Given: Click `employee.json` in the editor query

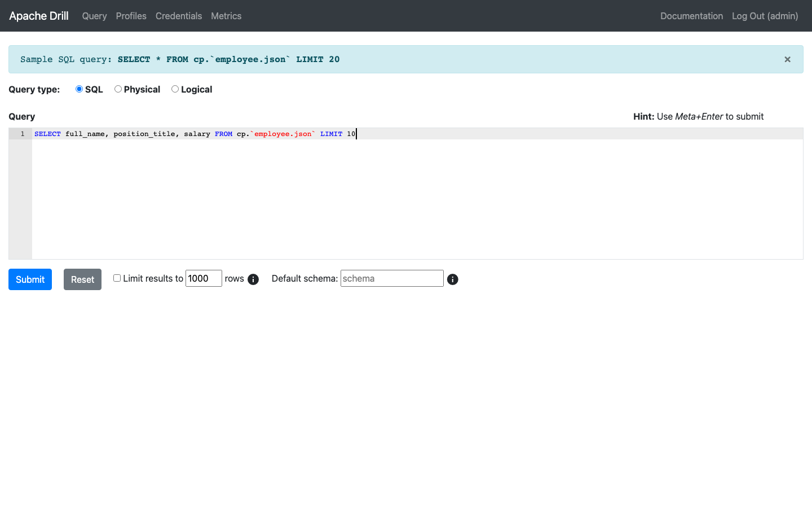Looking at the screenshot, I should [283, 134].
